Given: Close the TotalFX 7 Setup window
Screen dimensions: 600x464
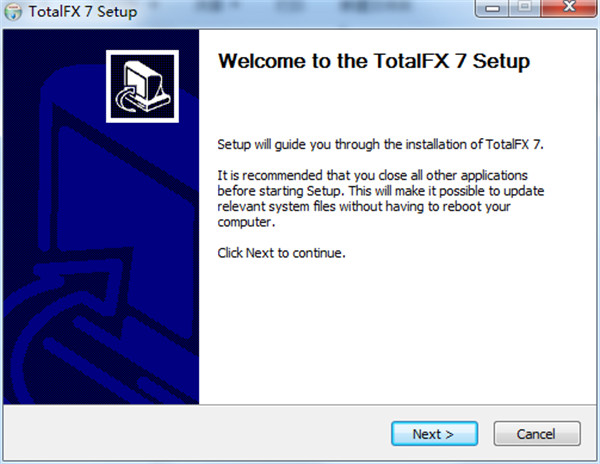Looking at the screenshot, I should pyautogui.click(x=569, y=7).
